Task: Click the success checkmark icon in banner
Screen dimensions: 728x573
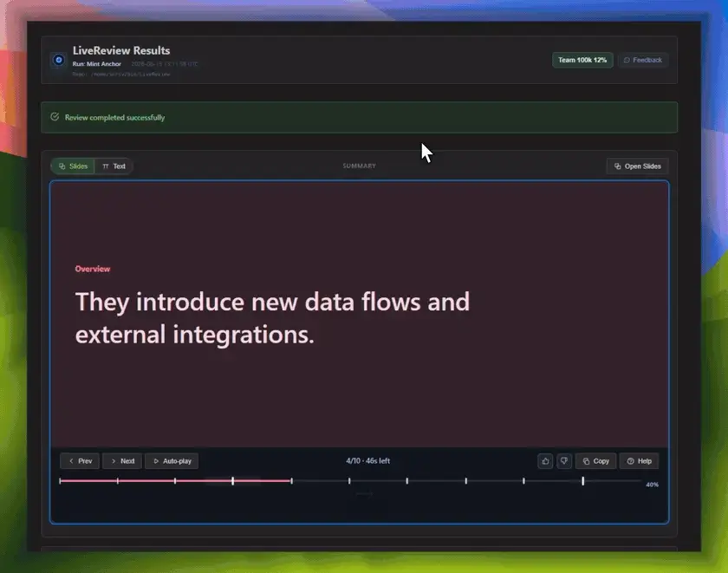Action: coord(55,117)
